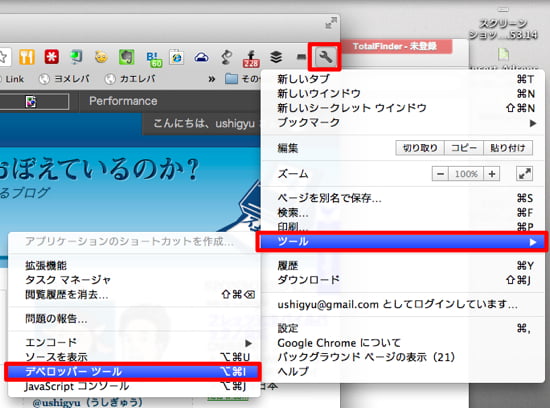550x408 pixels.
Task: Click the Facebook notification extension icon
Action: (251, 58)
